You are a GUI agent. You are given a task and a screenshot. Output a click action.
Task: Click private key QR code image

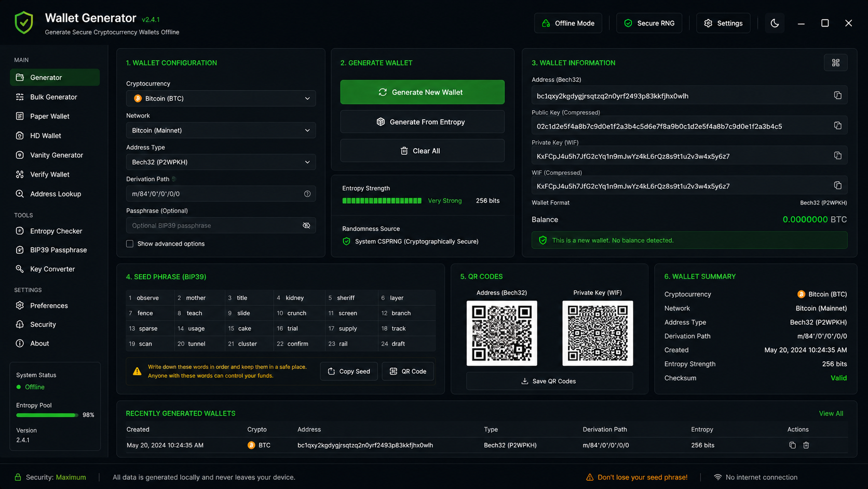[x=598, y=333]
